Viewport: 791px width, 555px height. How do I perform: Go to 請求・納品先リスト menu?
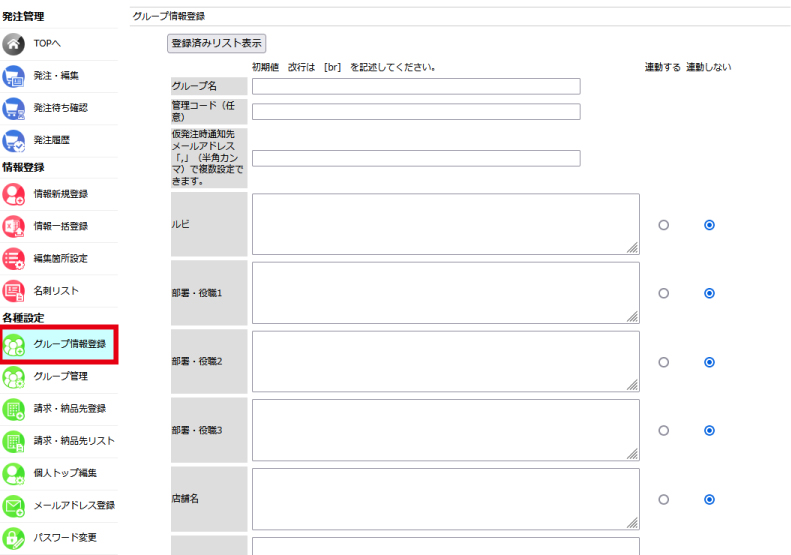tap(74, 441)
